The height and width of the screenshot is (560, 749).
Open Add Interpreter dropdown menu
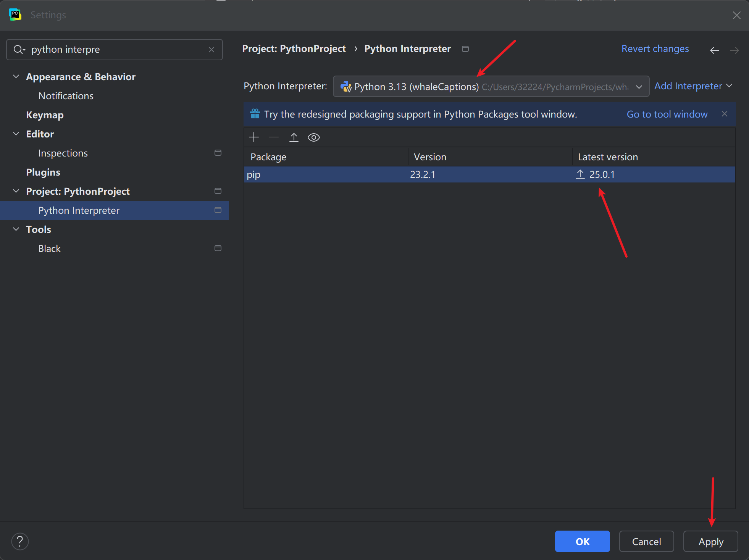[x=693, y=86]
